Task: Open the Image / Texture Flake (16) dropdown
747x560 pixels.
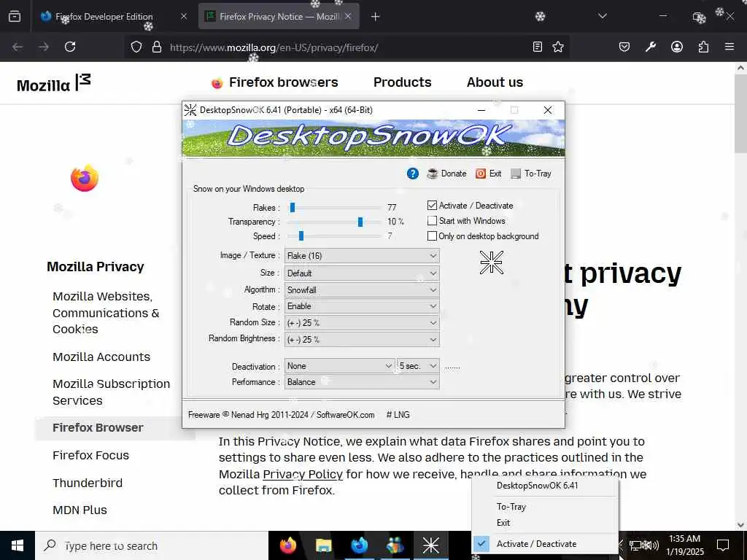Action: [362, 256]
